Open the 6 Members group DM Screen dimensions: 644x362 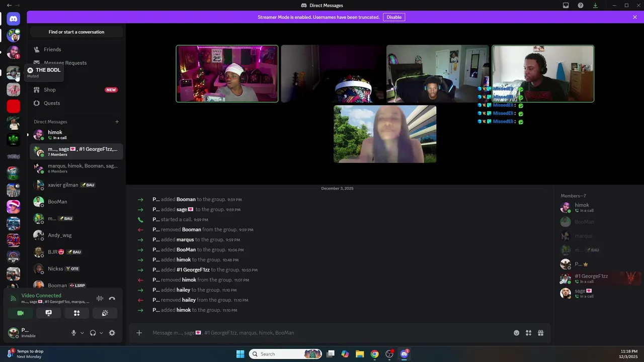pos(76,168)
